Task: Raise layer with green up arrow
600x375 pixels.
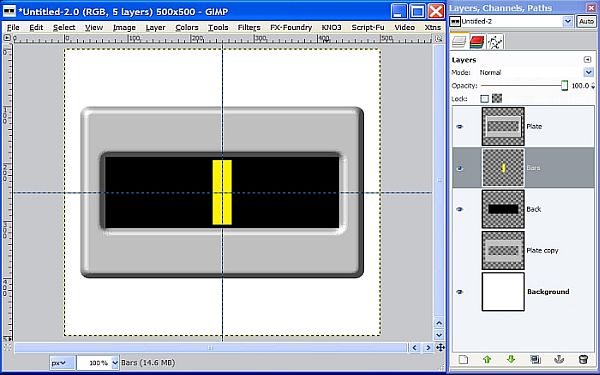Action: pyautogui.click(x=487, y=359)
